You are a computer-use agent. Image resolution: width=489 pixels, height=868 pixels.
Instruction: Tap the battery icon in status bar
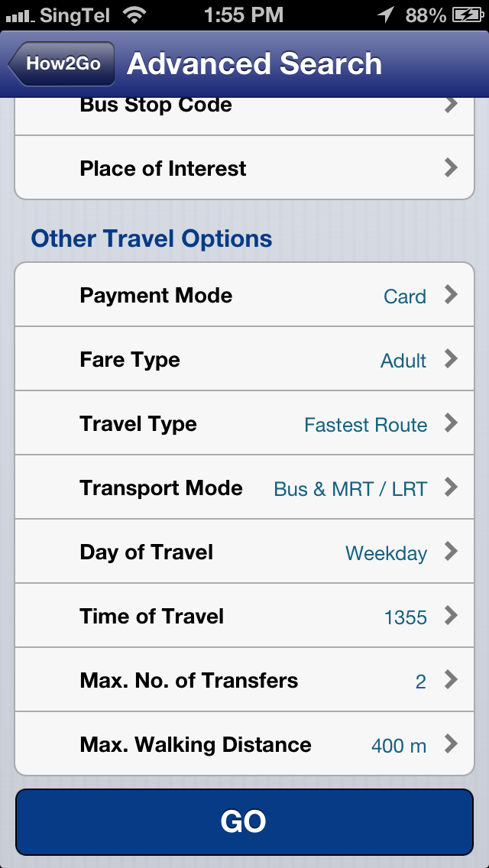click(x=467, y=15)
